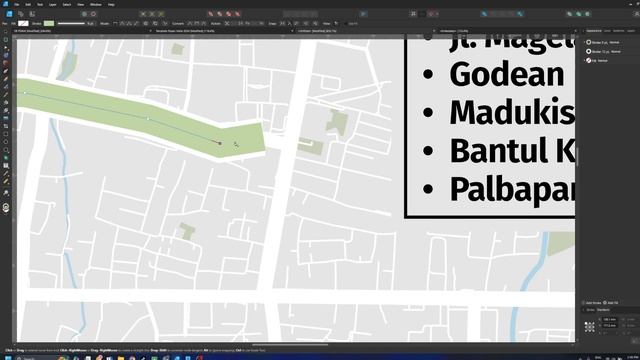Convert node to Sharp icon
Viewport: 640px width, 360px height.
pyautogui.click(x=190, y=24)
